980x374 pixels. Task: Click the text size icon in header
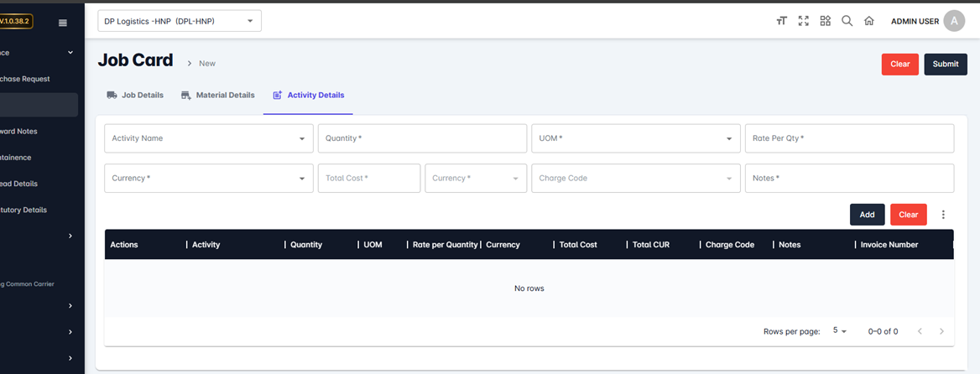pyautogui.click(x=781, y=21)
